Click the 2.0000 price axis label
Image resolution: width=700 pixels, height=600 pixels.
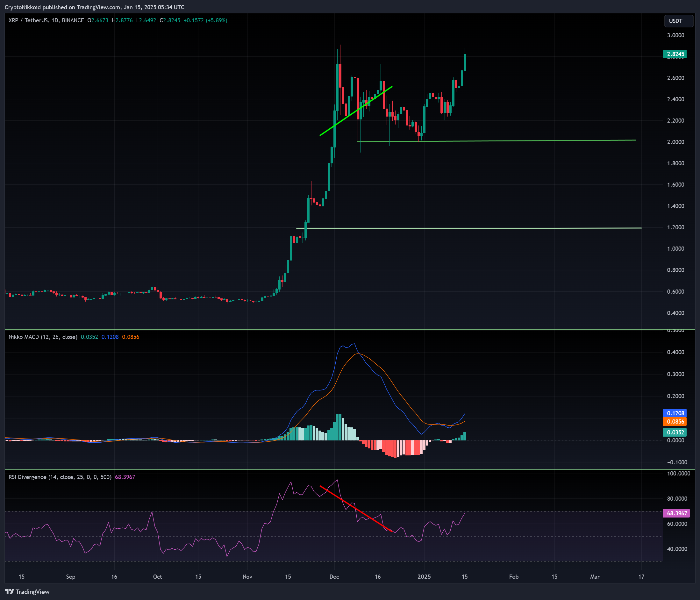coord(675,142)
